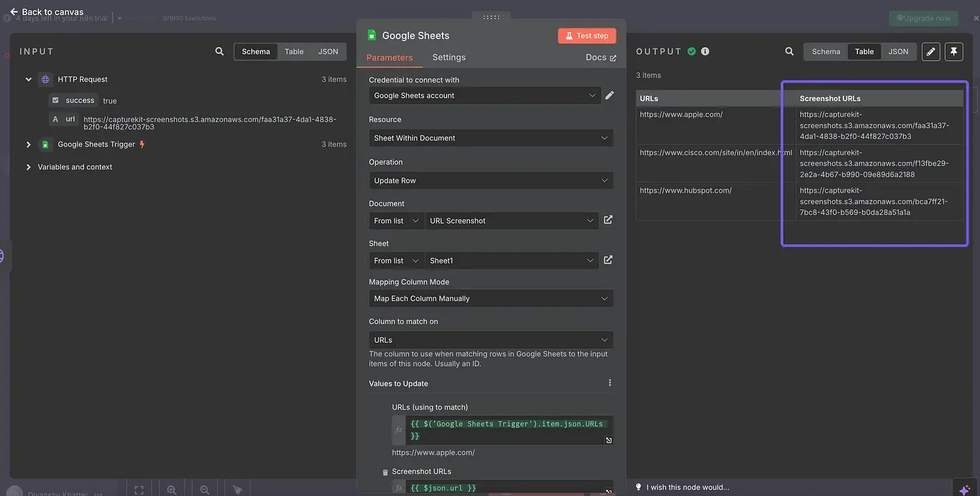Viewport: 980px width, 496px height.
Task: Select the apple.com URL cell
Action: [x=716, y=126]
